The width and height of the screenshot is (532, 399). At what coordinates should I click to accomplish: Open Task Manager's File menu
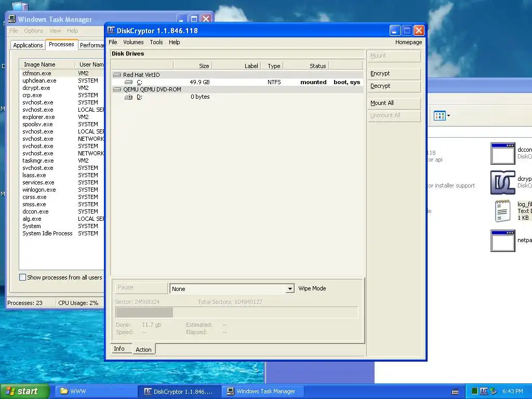(x=14, y=31)
